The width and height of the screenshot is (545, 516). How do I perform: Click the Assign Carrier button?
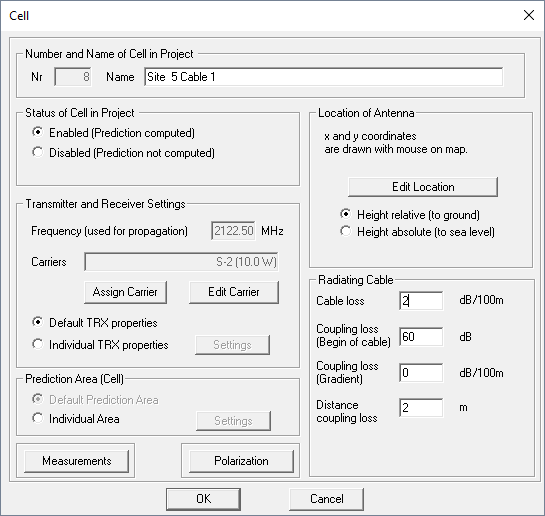[125, 292]
